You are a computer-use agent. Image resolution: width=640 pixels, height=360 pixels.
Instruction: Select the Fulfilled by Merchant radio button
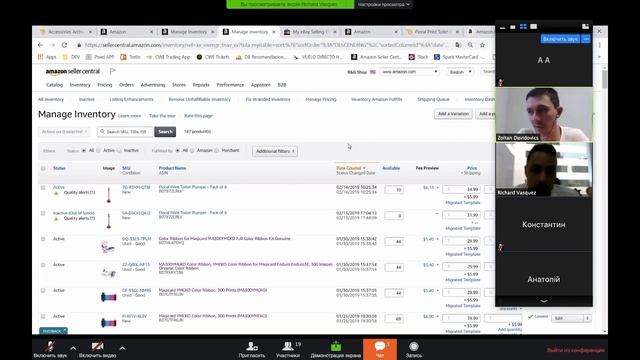click(x=217, y=151)
